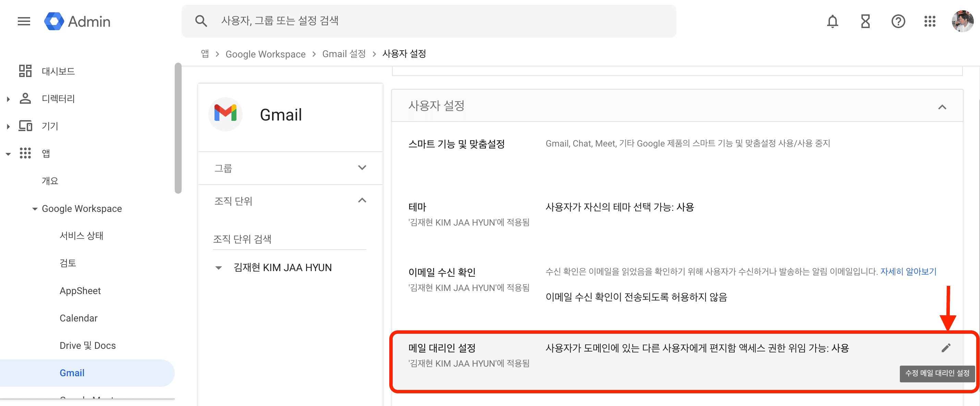The height and width of the screenshot is (406, 980).
Task: Open the help icon
Action: pos(898,22)
